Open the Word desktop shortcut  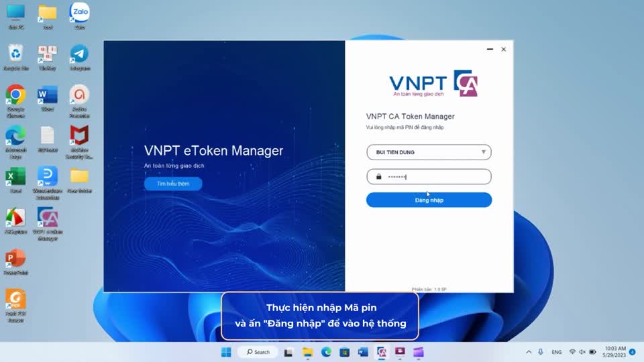point(47,98)
